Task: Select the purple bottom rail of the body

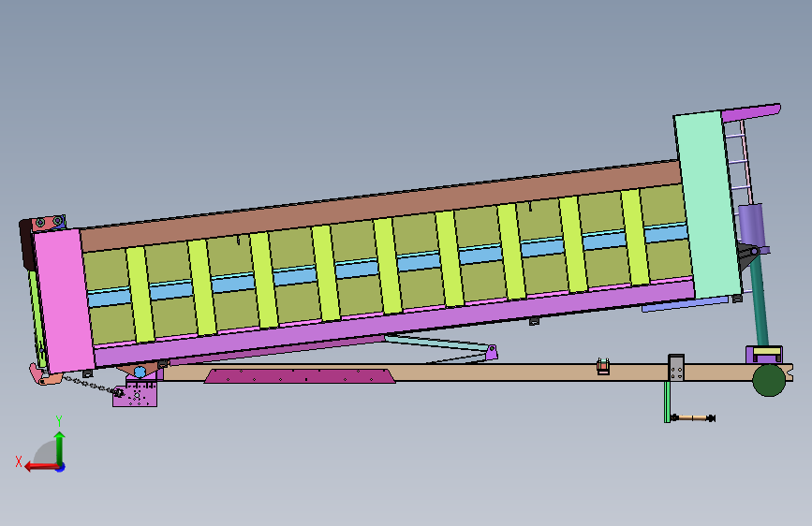Action: click(x=393, y=322)
